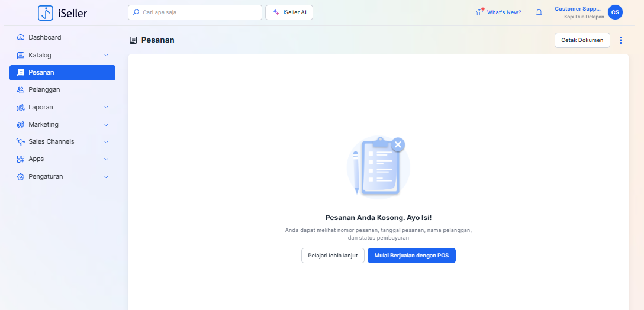
Task: Open the notification bell
Action: tap(539, 12)
